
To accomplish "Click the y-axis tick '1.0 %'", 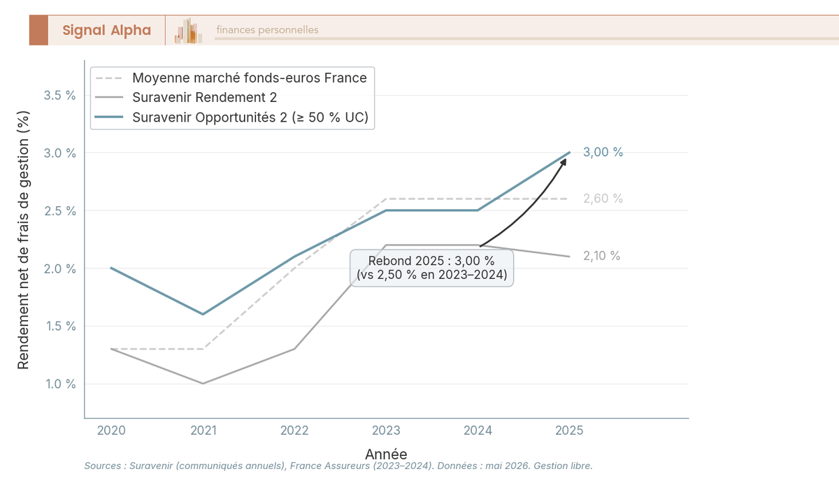I will pyautogui.click(x=59, y=384).
